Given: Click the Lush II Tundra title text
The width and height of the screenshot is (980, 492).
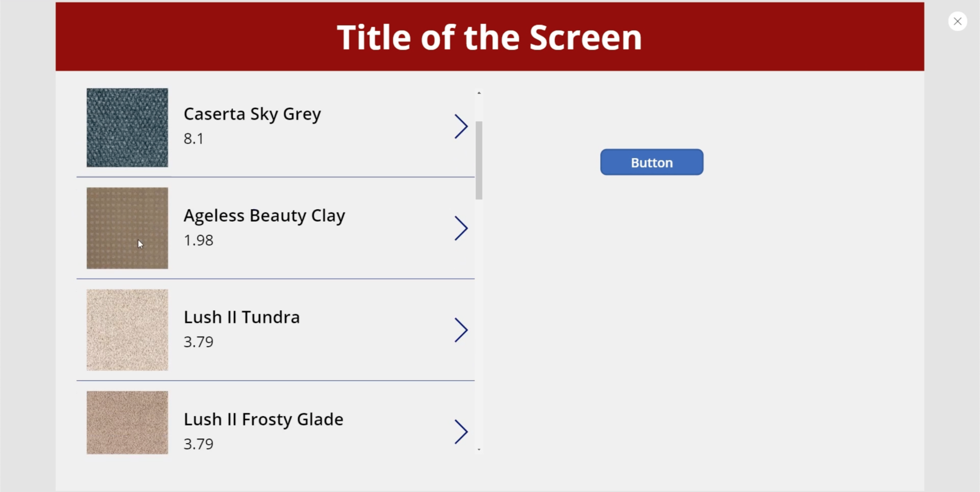Looking at the screenshot, I should point(242,317).
